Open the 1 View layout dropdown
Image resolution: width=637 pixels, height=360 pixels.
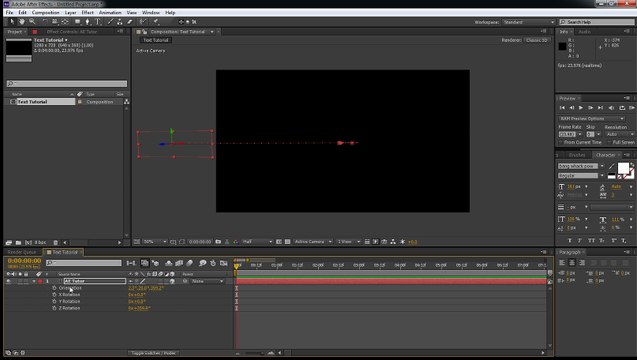(x=349, y=242)
